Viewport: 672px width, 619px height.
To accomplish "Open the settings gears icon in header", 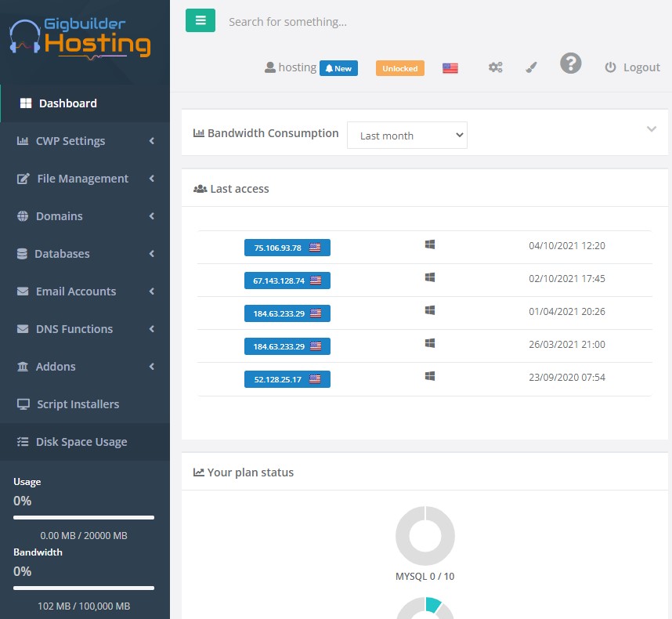I will [495, 67].
